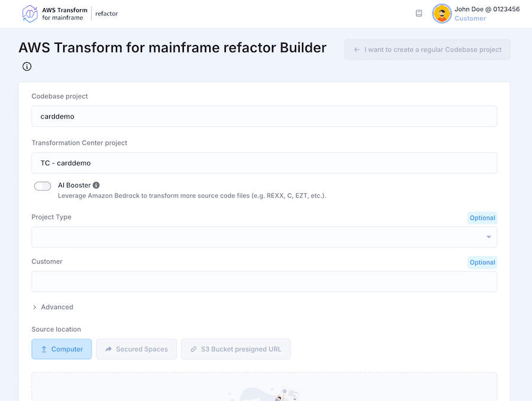Open the Project Type dropdown
Image resolution: width=532 pixels, height=401 pixels.
point(264,237)
